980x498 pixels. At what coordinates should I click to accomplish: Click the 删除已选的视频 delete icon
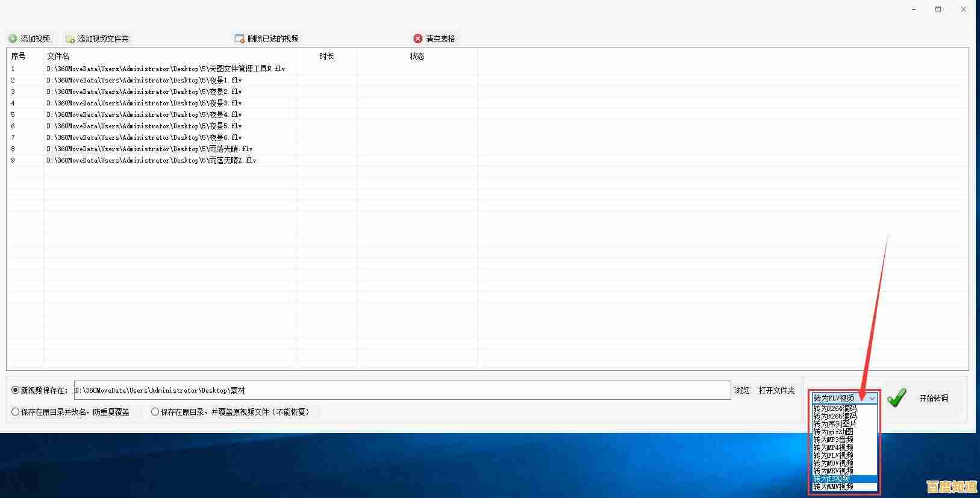coord(239,39)
